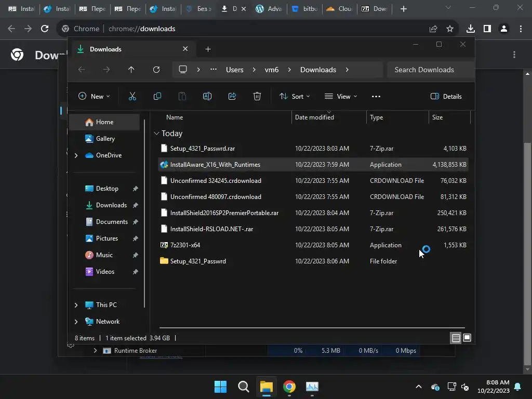Select file Setup_4321_Passwrd.rar

click(313, 149)
